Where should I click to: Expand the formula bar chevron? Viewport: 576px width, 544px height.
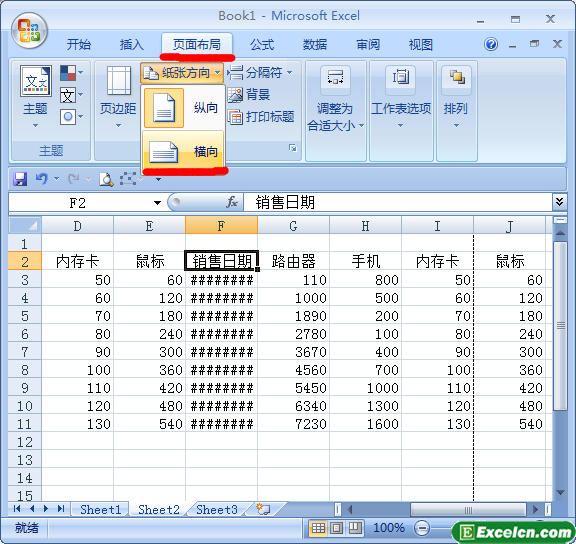(559, 202)
